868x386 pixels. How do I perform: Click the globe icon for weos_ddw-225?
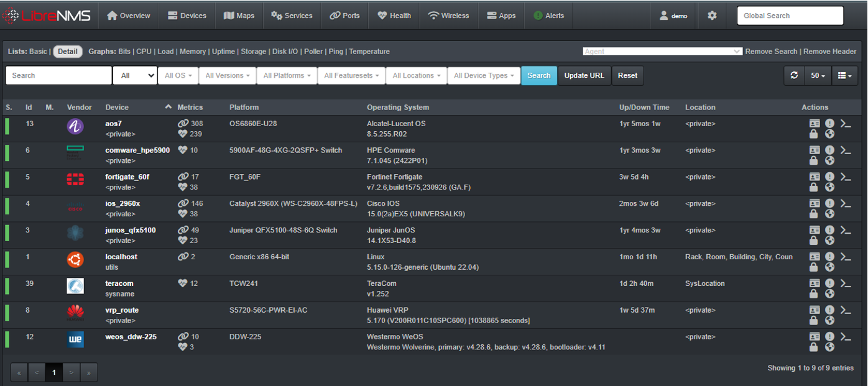click(829, 347)
